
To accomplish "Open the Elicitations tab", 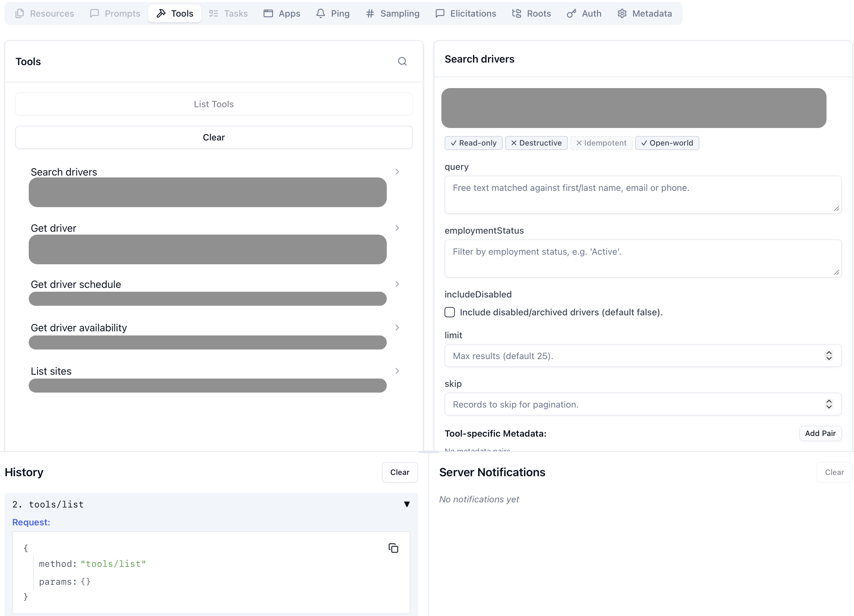I will coord(466,13).
